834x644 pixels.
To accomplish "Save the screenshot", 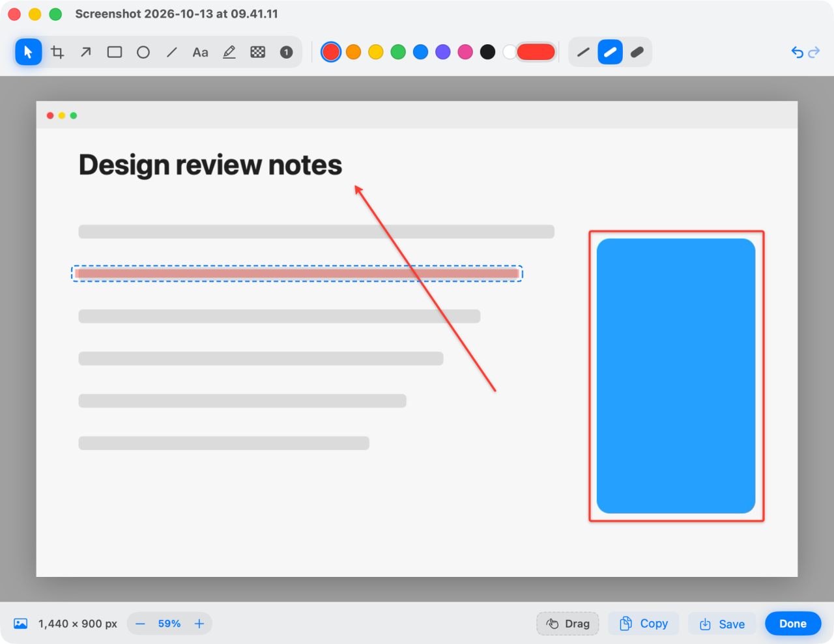I will [722, 624].
